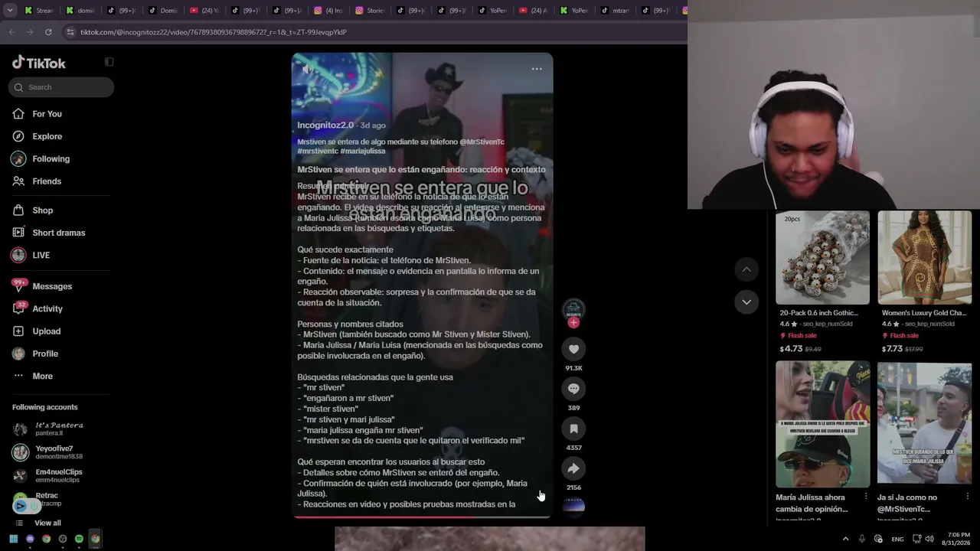Unmute the video with speaker icon
Image resolution: width=980 pixels, height=551 pixels.
308,69
